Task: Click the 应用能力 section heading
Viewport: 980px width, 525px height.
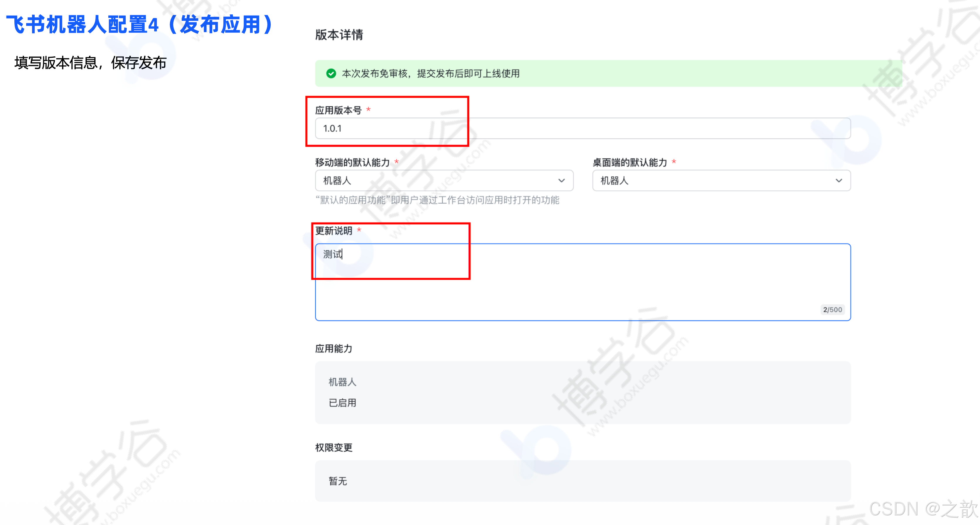Action: coord(334,349)
